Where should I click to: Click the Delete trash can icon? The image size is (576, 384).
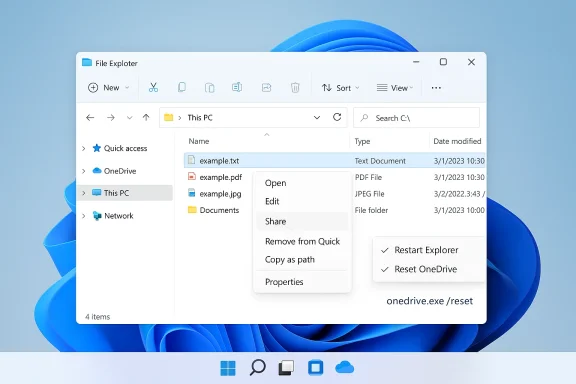[x=295, y=87]
